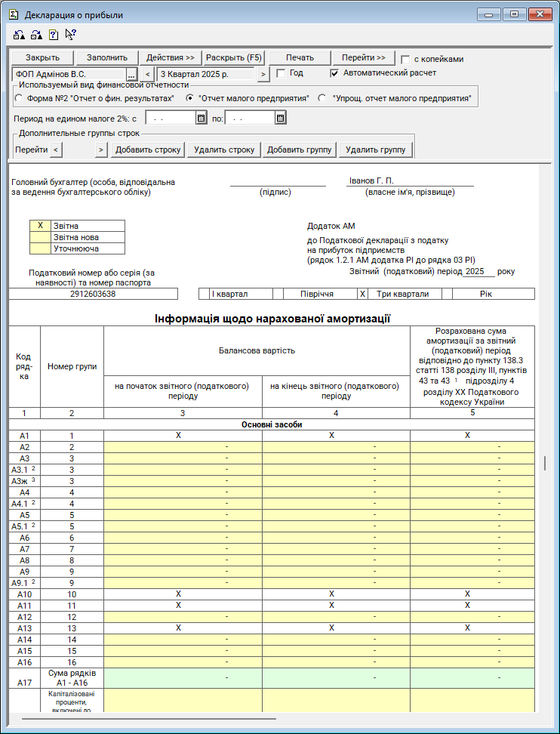Open calendar picker for period end date
Image resolution: width=560 pixels, height=734 pixels.
pyautogui.click(x=280, y=118)
